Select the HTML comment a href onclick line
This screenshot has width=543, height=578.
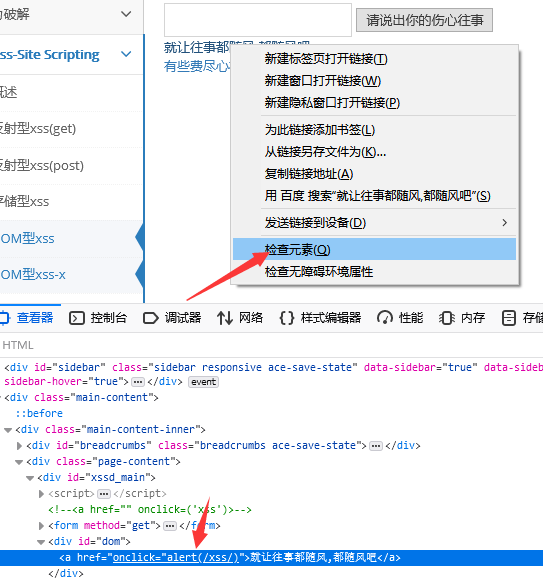pos(150,510)
